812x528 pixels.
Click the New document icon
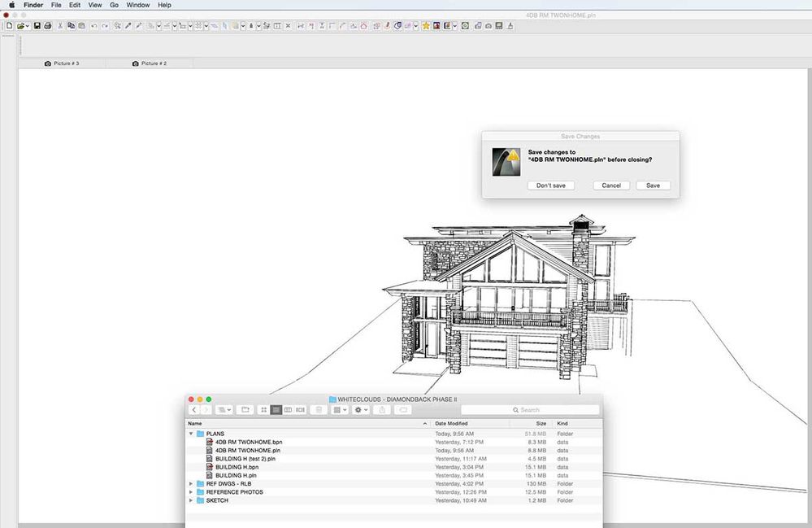click(x=9, y=26)
